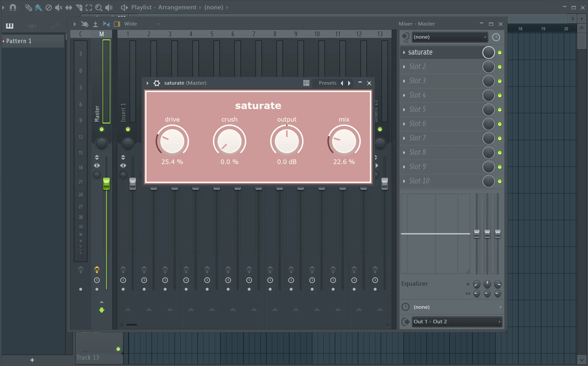The image size is (588, 366).
Task: Open the Slot 3 options arrow
Action: [x=404, y=81]
